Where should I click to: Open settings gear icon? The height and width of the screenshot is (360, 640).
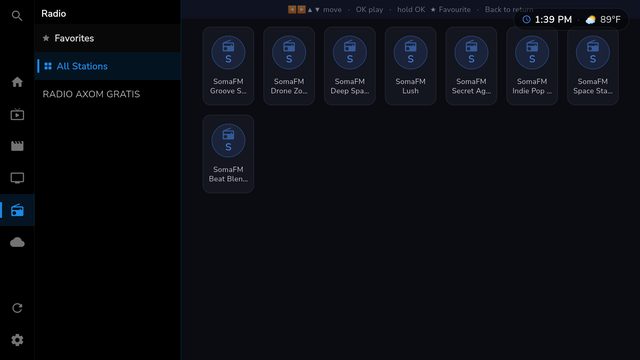tap(17, 340)
